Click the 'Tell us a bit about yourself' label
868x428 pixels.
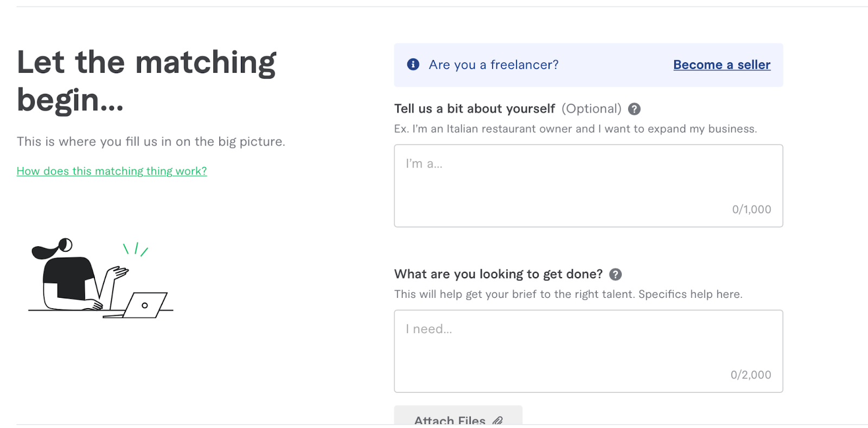pos(474,108)
